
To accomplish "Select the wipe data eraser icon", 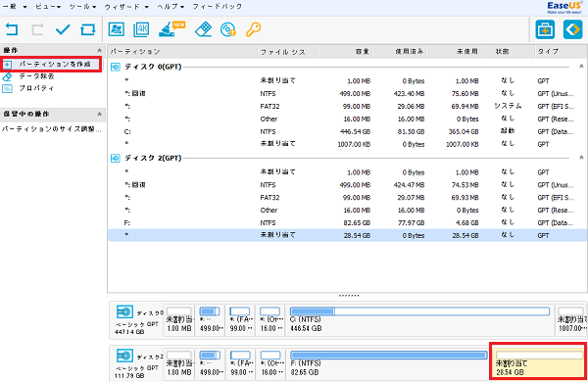I will (203, 29).
